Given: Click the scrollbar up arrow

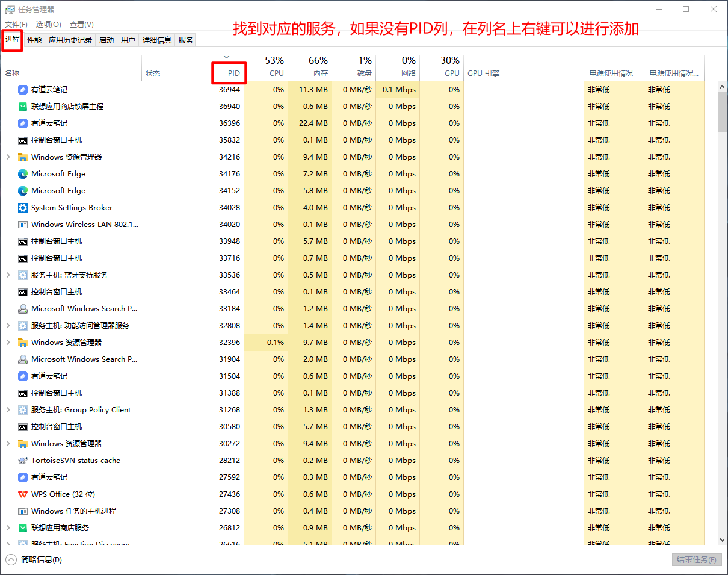Looking at the screenshot, I should tap(722, 86).
